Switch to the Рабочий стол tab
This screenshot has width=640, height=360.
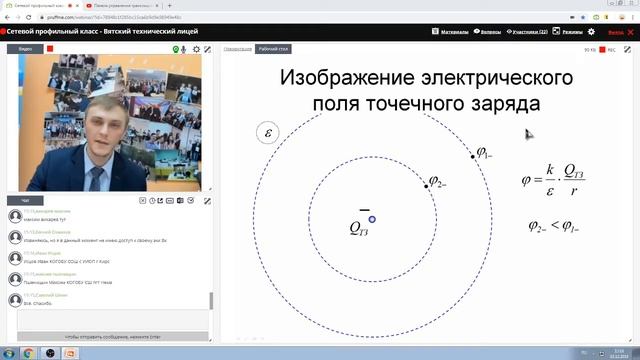click(x=273, y=49)
